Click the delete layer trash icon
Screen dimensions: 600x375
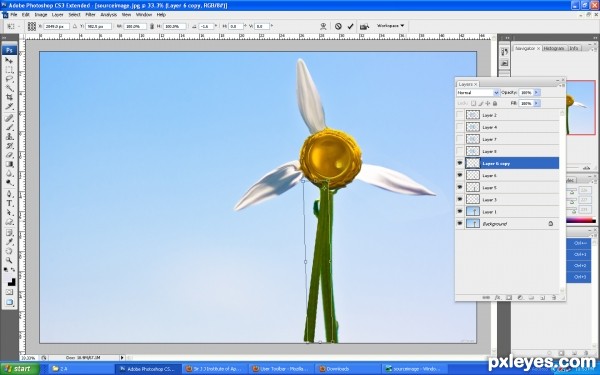pos(553,297)
